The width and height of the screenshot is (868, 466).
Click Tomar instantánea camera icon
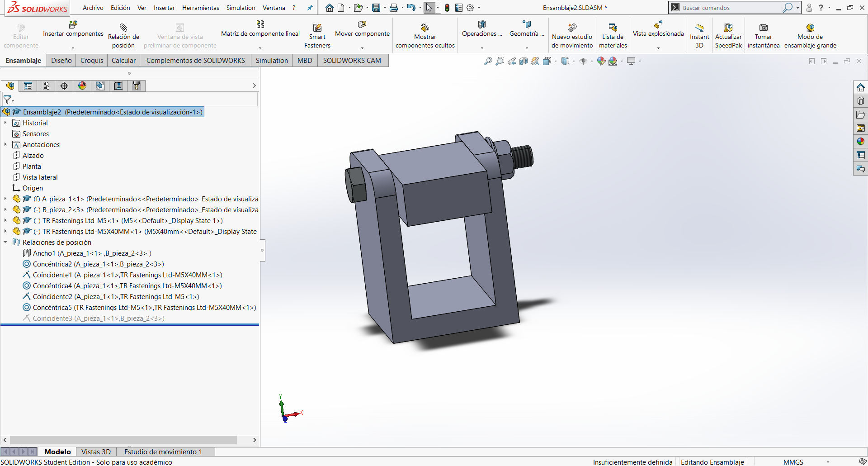pos(763,28)
